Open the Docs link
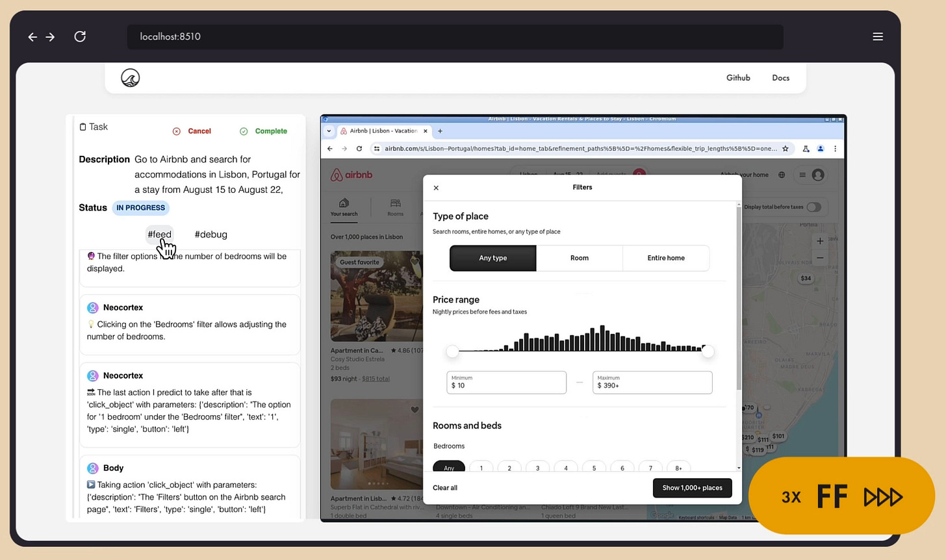 pyautogui.click(x=780, y=78)
